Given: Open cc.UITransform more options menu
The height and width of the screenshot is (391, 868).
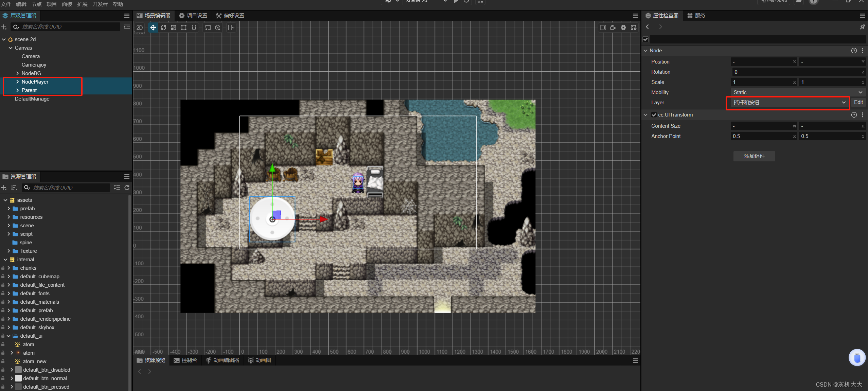Looking at the screenshot, I should [863, 115].
